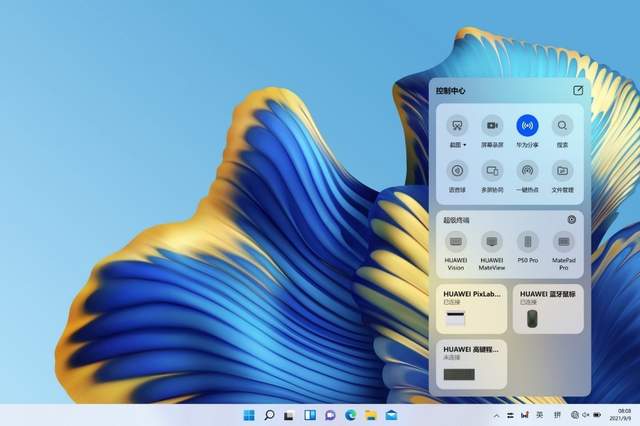Expand the screenshot (截图) dropdown arrow

[464, 146]
